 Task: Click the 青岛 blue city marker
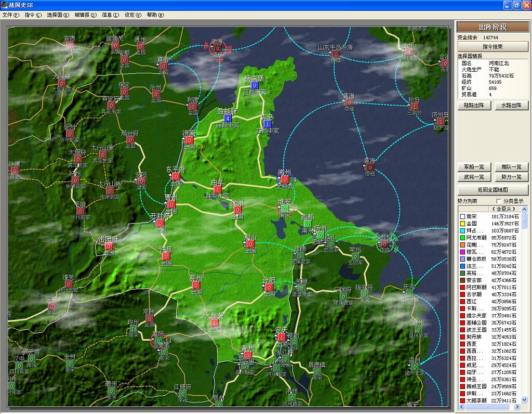tap(267, 124)
